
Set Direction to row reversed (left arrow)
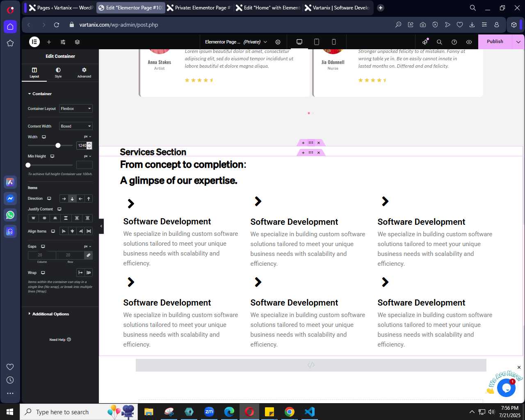[x=80, y=199]
